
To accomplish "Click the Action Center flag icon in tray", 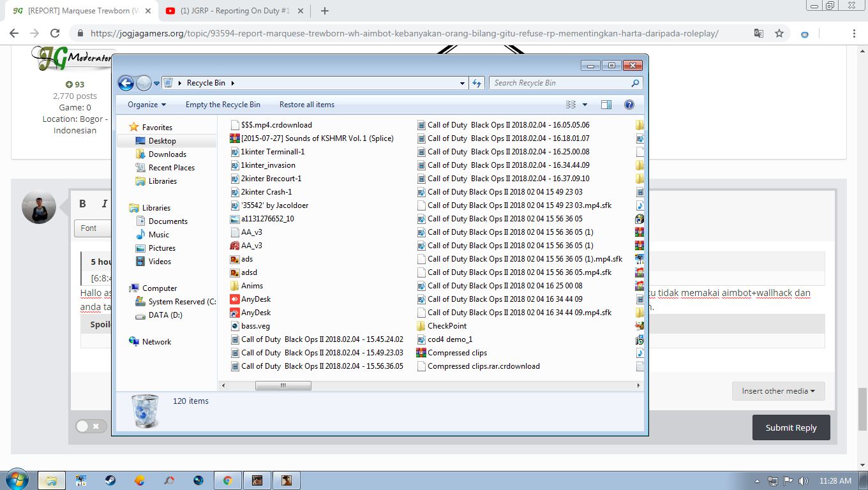I will 788,481.
